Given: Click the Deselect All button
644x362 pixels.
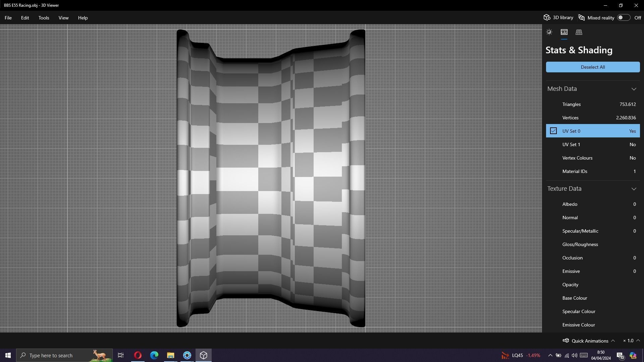Looking at the screenshot, I should (x=593, y=67).
